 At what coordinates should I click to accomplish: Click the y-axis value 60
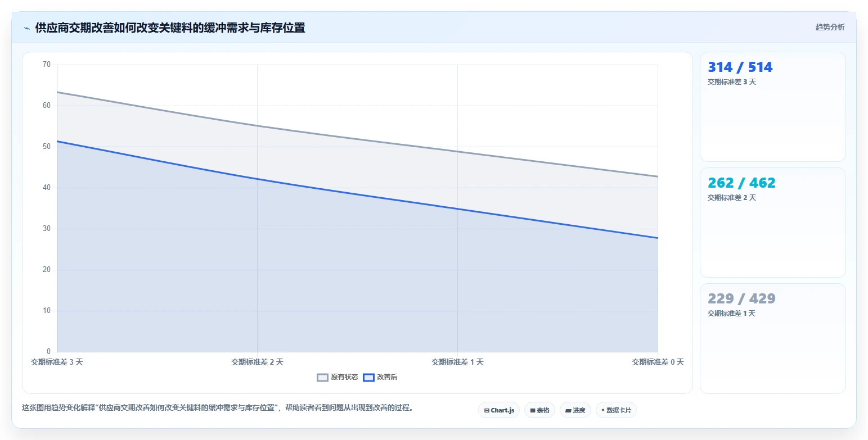(47, 106)
